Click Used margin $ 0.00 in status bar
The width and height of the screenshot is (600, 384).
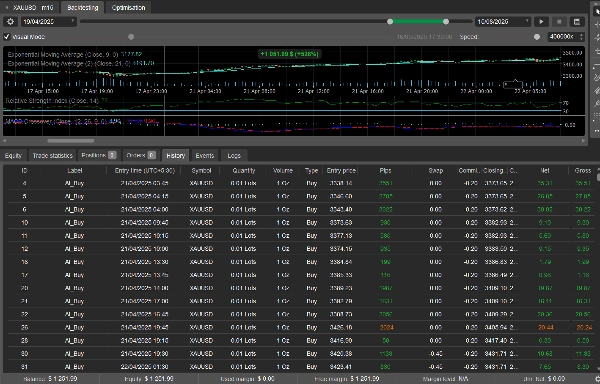pos(248,379)
